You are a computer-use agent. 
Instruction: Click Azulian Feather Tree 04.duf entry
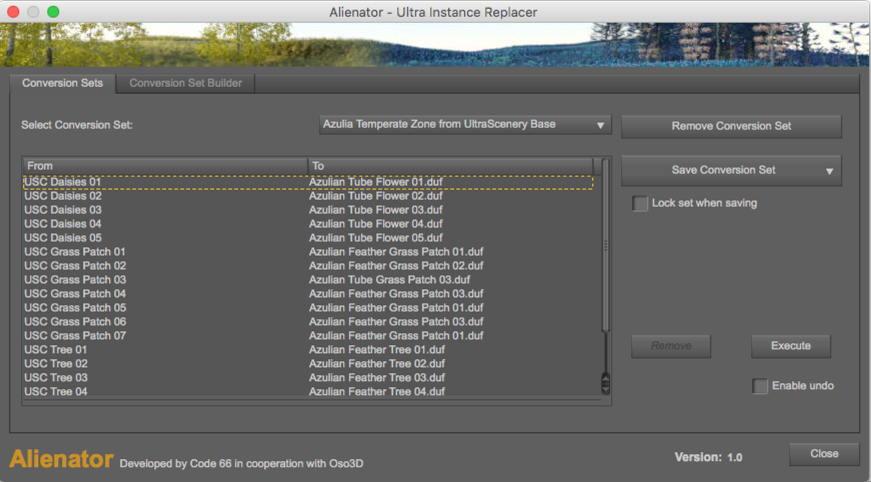pyautogui.click(x=377, y=391)
